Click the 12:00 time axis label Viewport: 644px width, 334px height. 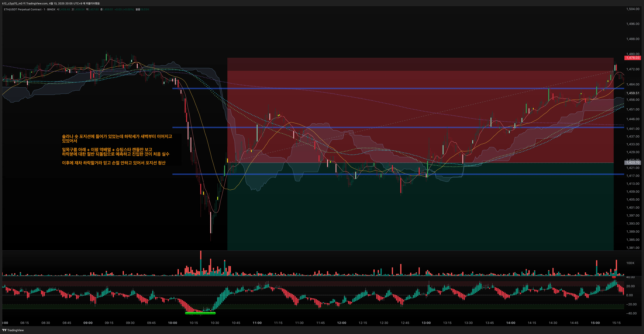341,323
